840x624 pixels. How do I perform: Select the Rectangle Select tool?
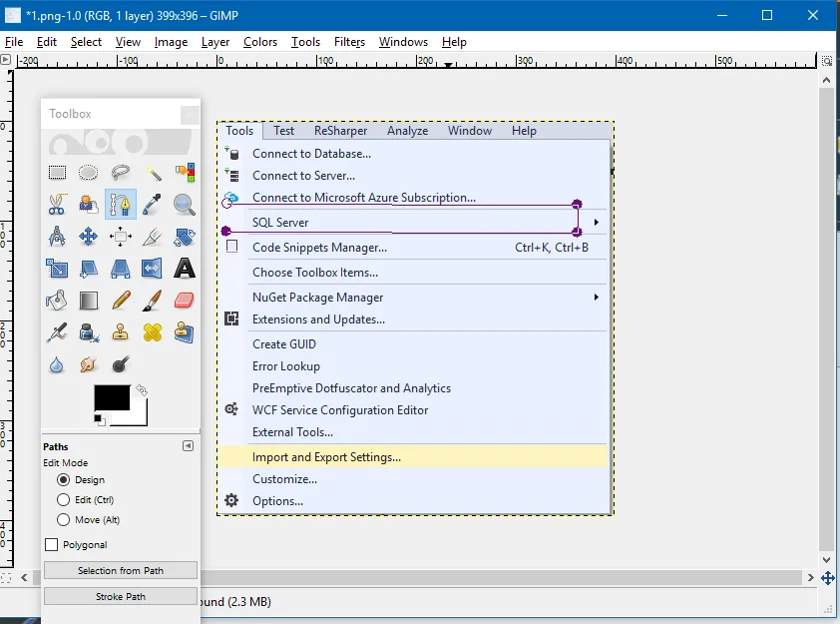click(x=57, y=173)
